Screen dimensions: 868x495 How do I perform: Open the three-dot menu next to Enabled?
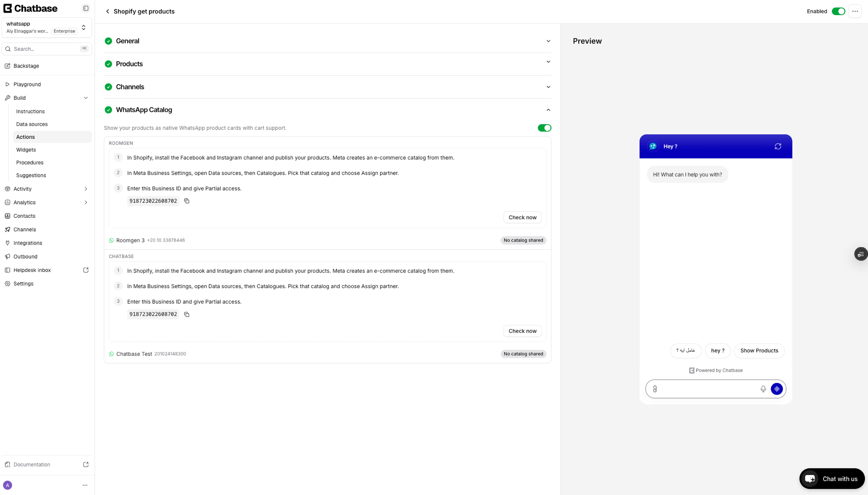click(855, 11)
